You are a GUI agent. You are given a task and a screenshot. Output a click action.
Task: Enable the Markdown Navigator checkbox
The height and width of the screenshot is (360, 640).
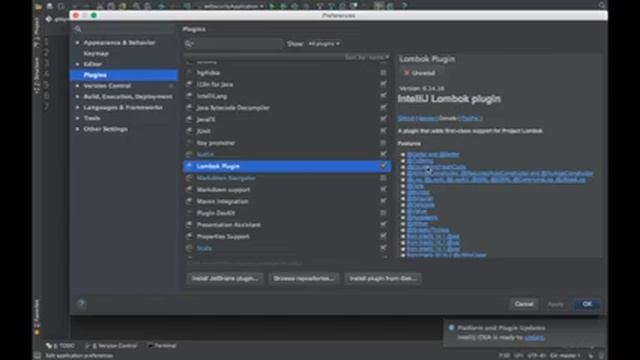(x=383, y=178)
